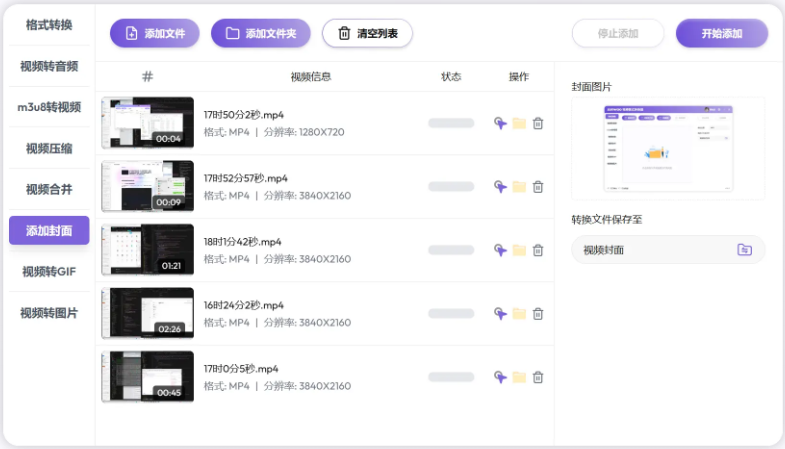The width and height of the screenshot is (785, 449).
Task: Open output folder for 18时1分42秒.mp4
Action: coord(519,250)
